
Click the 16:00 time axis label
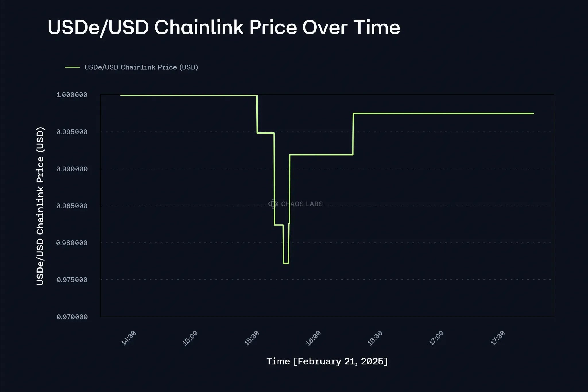pyautogui.click(x=313, y=338)
